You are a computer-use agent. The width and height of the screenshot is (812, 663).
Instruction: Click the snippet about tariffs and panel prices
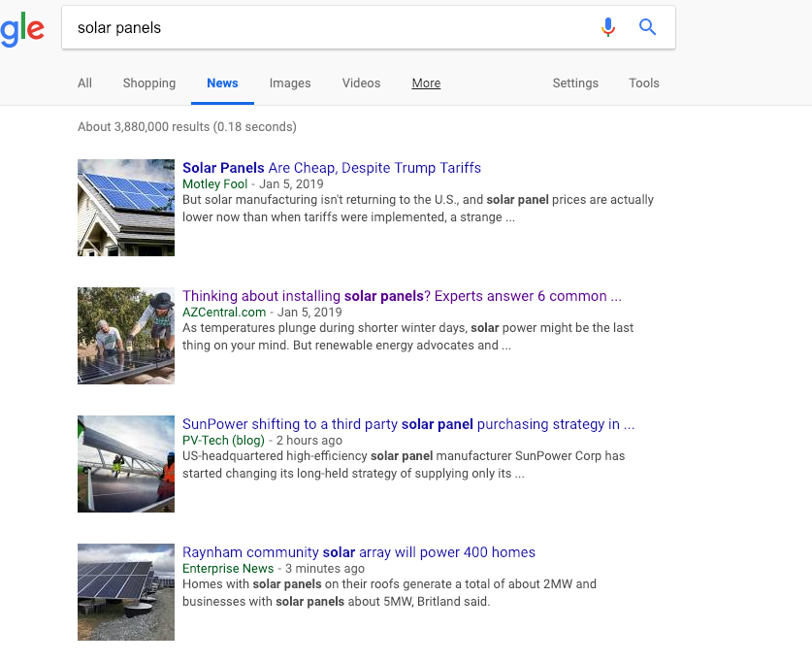(x=418, y=209)
